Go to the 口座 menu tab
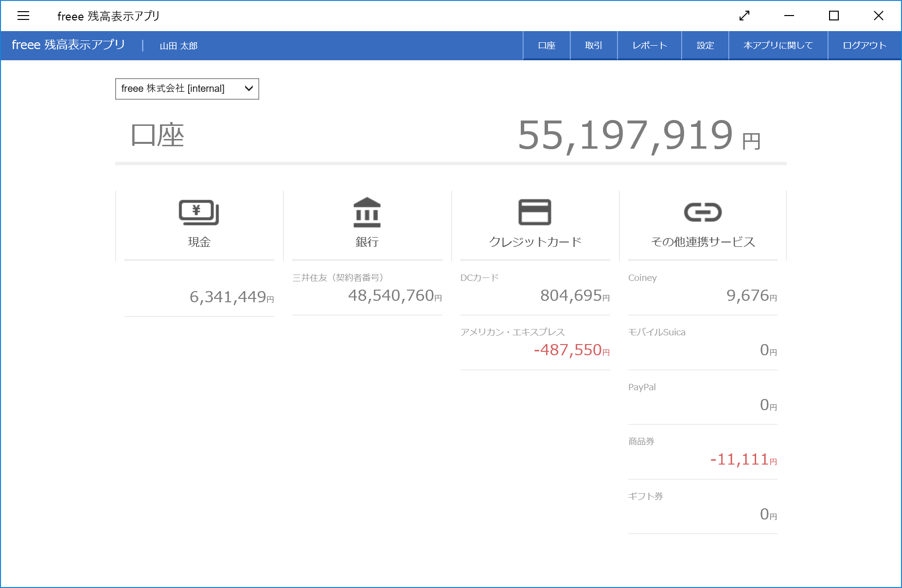This screenshot has height=588, width=902. pyautogui.click(x=547, y=46)
